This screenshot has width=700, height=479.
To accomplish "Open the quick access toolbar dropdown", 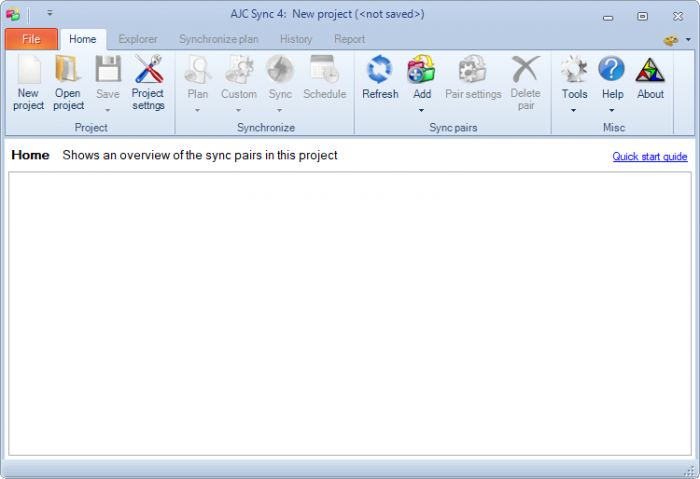I will tap(50, 13).
